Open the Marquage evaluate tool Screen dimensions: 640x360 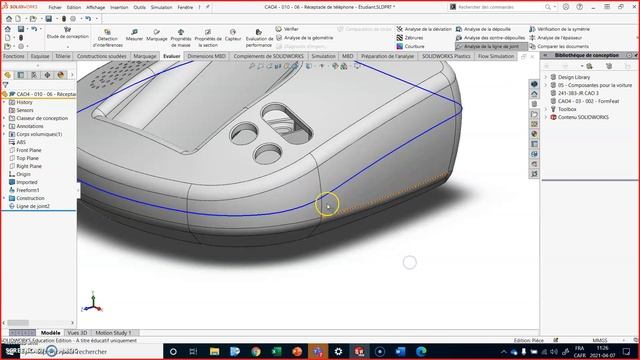(157, 35)
